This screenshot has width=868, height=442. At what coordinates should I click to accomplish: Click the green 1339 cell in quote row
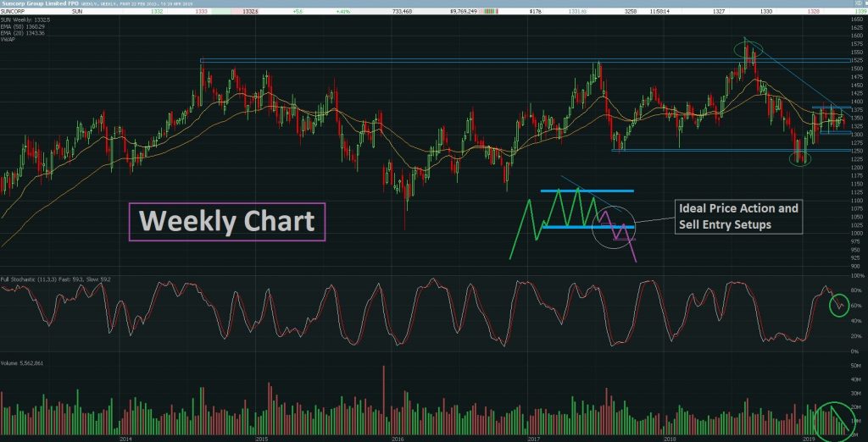860,11
